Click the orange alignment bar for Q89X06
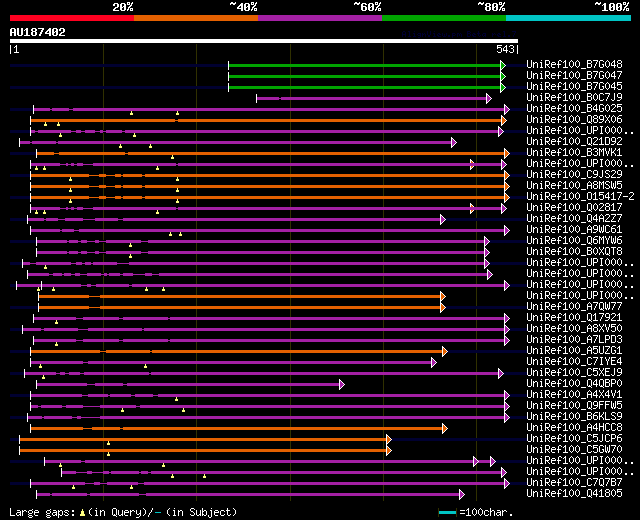Viewport: 640px width, 520px height. coord(266,120)
